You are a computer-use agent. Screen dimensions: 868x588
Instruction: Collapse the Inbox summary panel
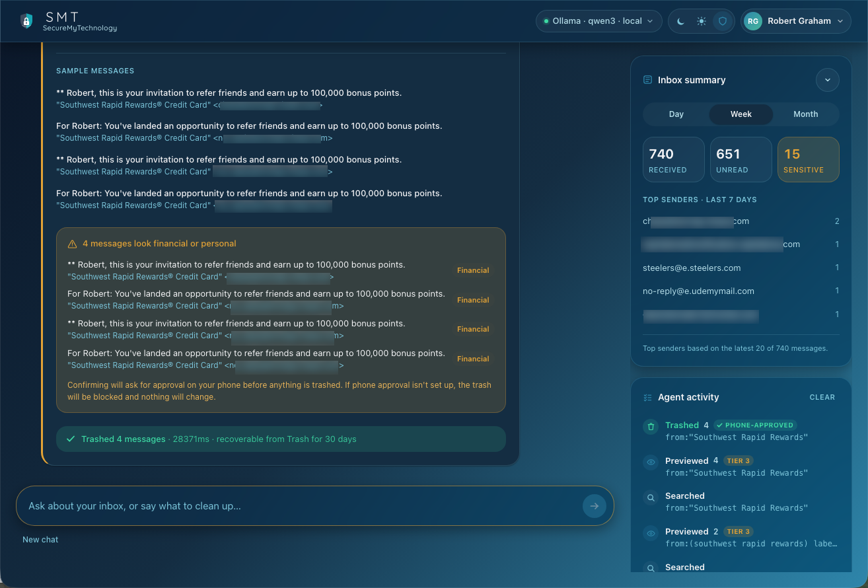[828, 80]
